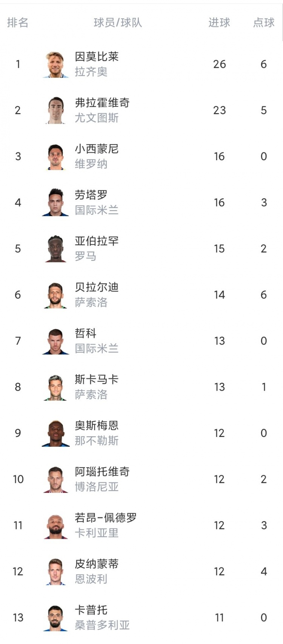Open player name 弗拉霍维奇
This screenshot has width=283, height=644.
(102, 103)
